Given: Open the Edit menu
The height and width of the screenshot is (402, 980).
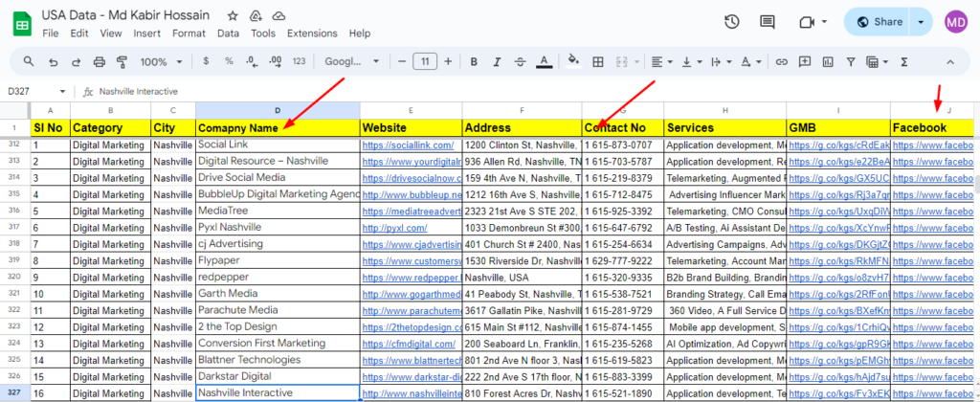Looking at the screenshot, I should pos(79,33).
